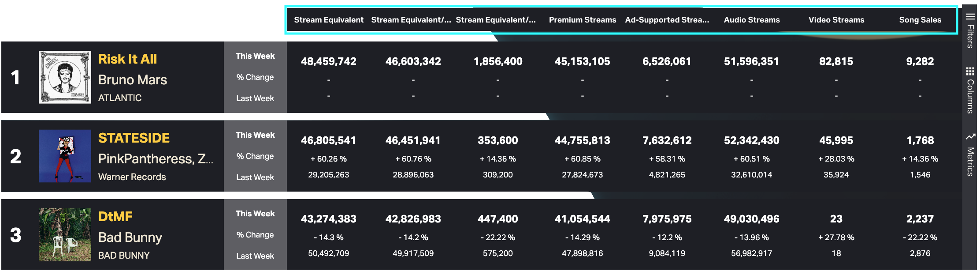
Task: Sort by Song Sales column header
Action: 920,20
